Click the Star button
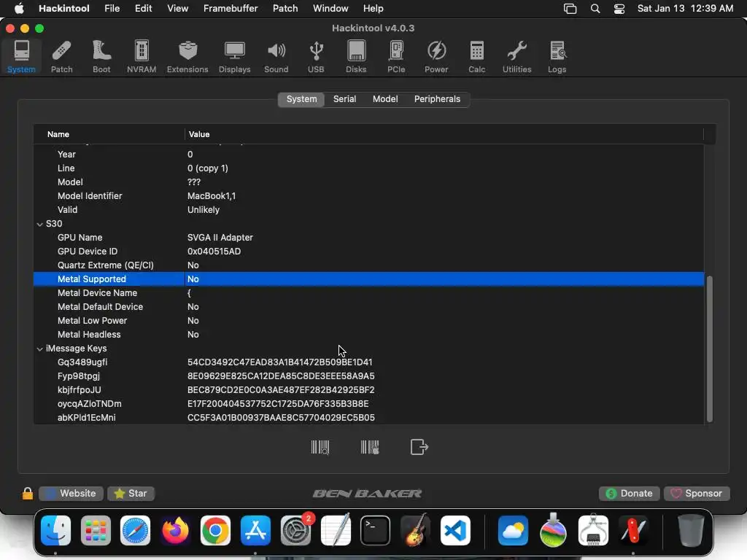The width and height of the screenshot is (747, 560). [x=131, y=494]
